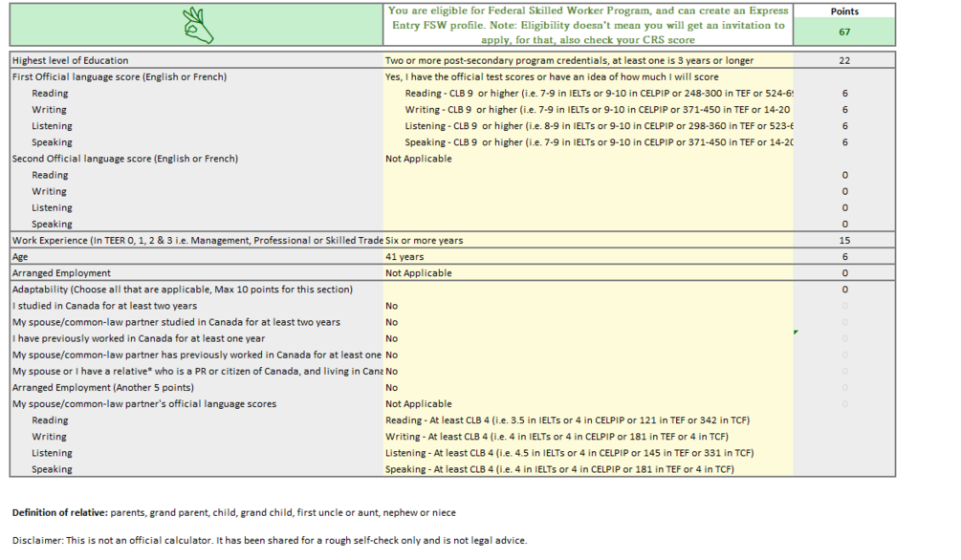Click 'No' for relative living in Canada
The image size is (961, 560).
click(588, 372)
